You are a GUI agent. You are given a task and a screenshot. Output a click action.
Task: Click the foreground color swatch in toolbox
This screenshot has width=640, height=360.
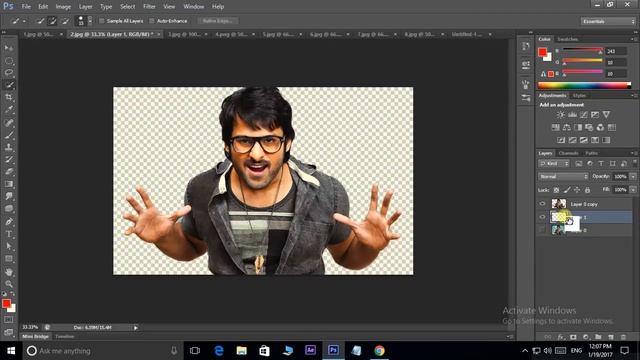(6, 303)
